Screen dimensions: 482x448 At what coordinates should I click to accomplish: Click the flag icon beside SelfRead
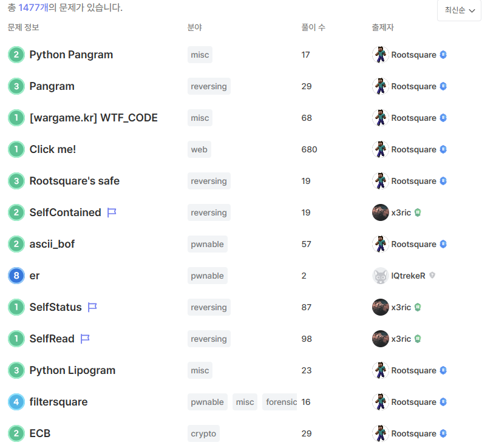[85, 339]
